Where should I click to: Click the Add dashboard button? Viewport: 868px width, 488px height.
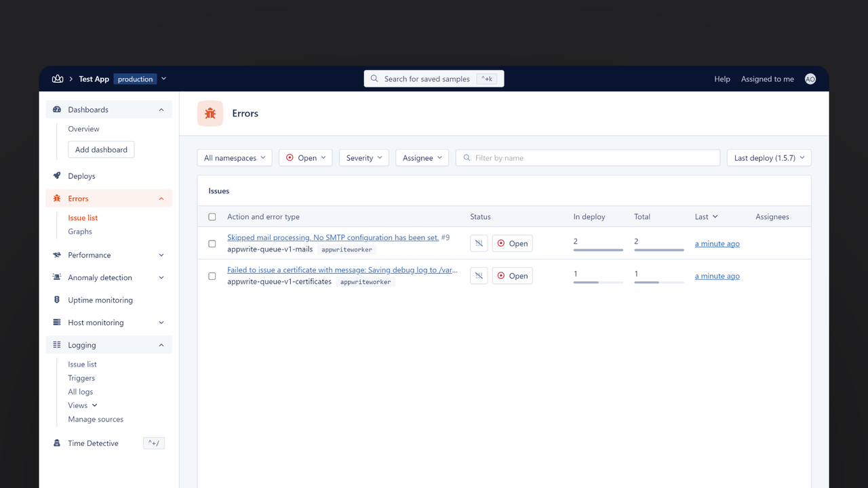pyautogui.click(x=101, y=150)
